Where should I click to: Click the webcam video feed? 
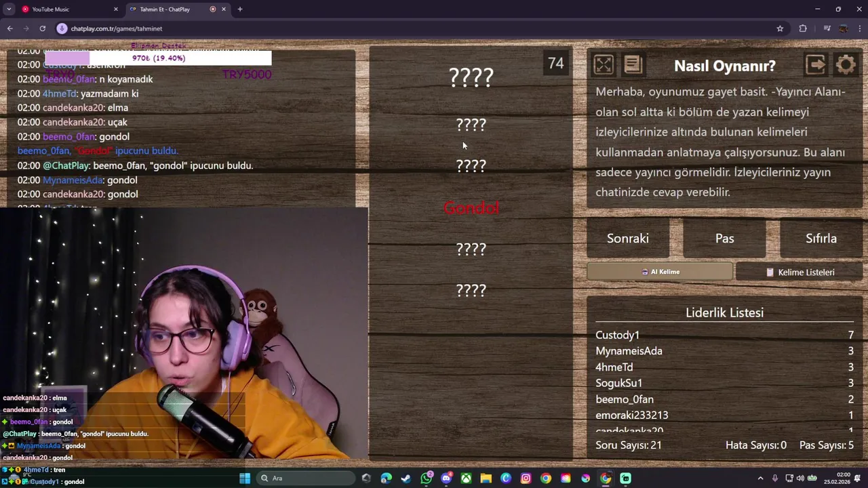pos(184,333)
